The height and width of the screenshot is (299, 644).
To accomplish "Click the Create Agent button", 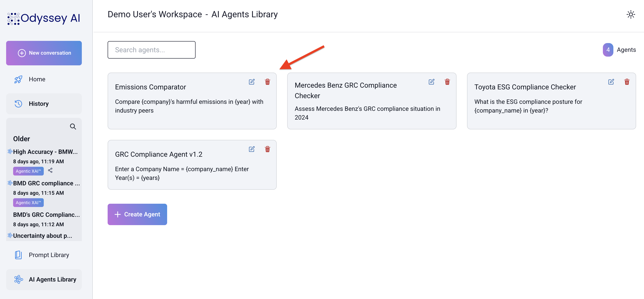I will [137, 214].
